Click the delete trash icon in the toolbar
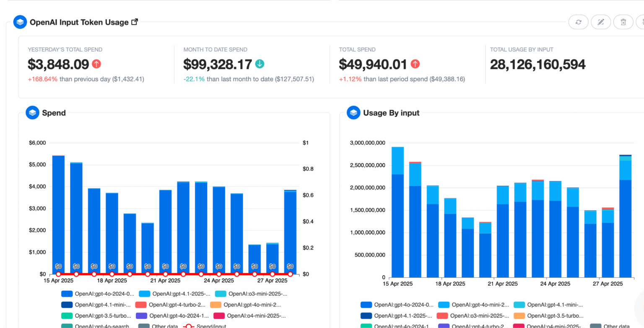The width and height of the screenshot is (644, 328). tap(623, 22)
